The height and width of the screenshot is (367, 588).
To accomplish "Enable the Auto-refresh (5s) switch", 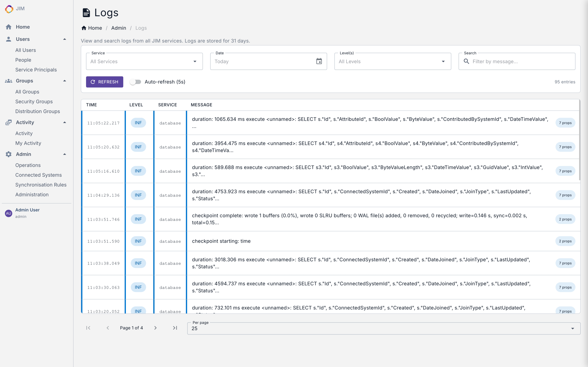I will coord(135,82).
